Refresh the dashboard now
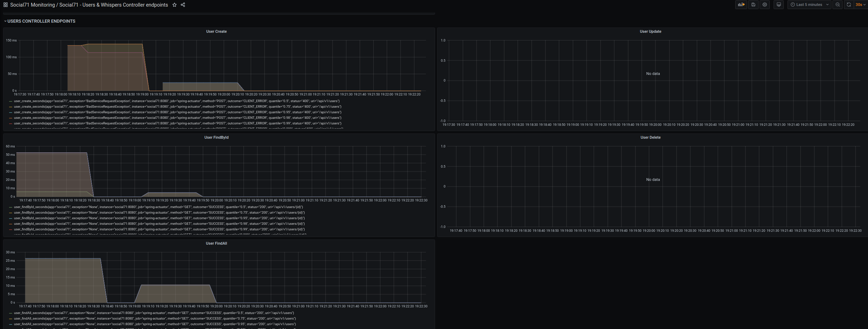The height and width of the screenshot is (329, 868). [849, 5]
